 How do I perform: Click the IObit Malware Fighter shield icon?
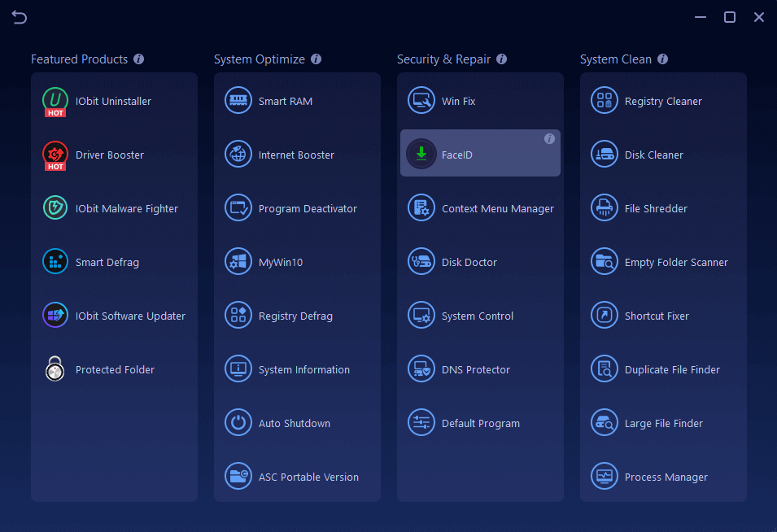[55, 208]
